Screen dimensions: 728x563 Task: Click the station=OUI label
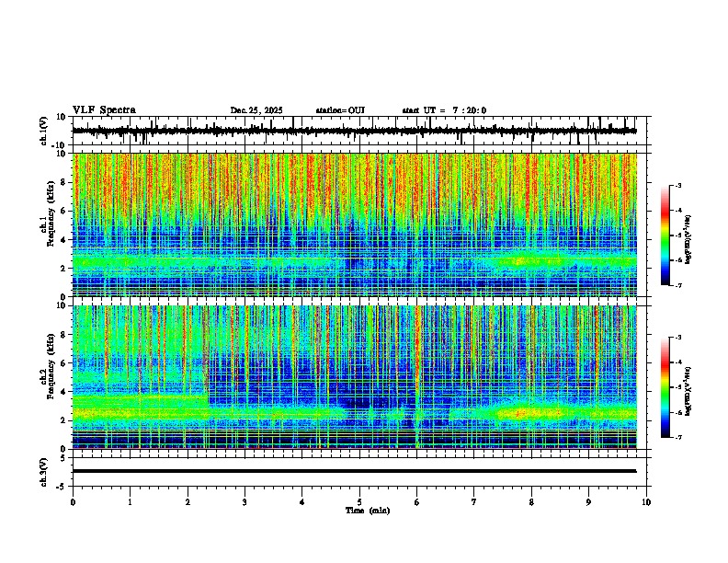tap(340, 110)
